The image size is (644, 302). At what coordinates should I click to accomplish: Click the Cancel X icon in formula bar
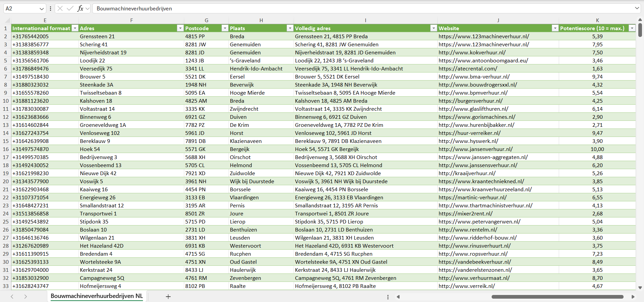pos(60,8)
